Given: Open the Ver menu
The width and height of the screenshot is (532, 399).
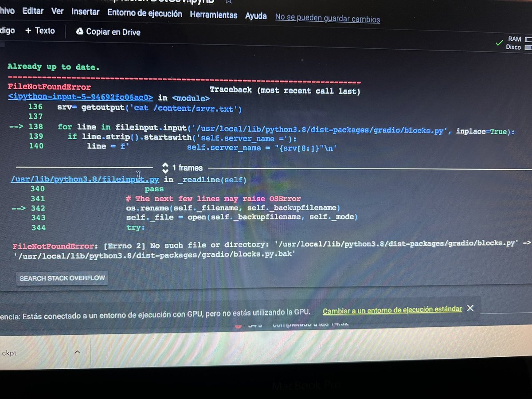Looking at the screenshot, I should click(58, 11).
